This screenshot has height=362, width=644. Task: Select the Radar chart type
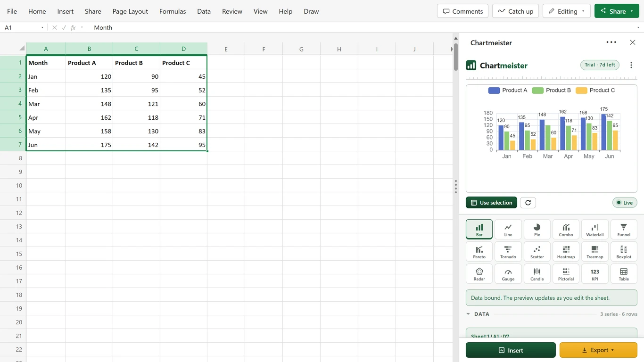click(479, 274)
